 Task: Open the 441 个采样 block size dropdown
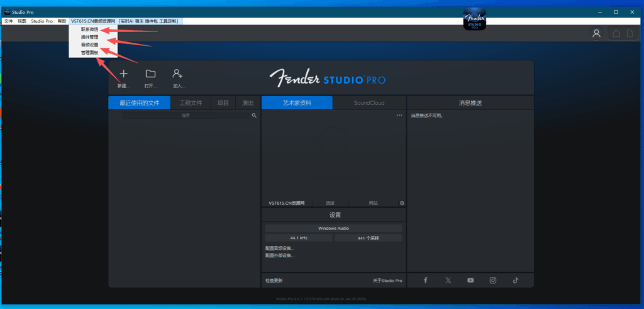(x=369, y=238)
